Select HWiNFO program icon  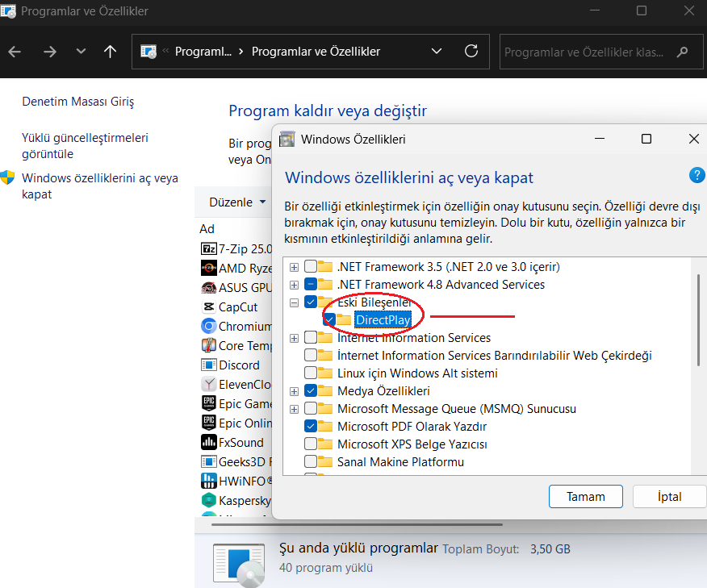pyautogui.click(x=208, y=481)
